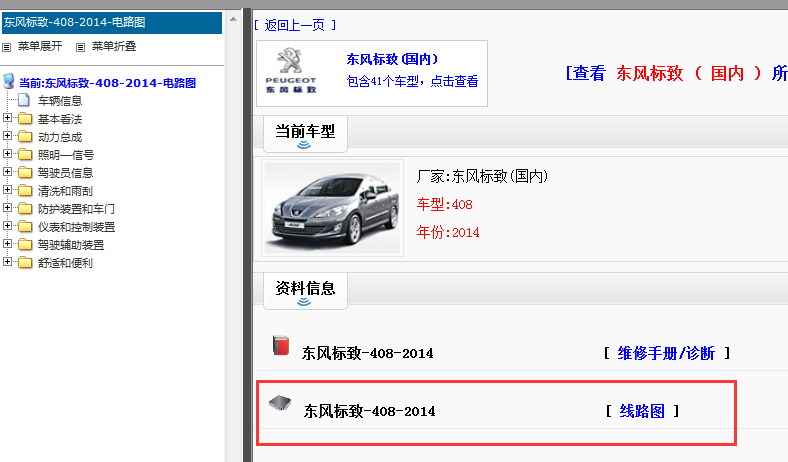The height and width of the screenshot is (462, 788).
Task: Click the 菜单展开 list icon
Action: point(7,47)
